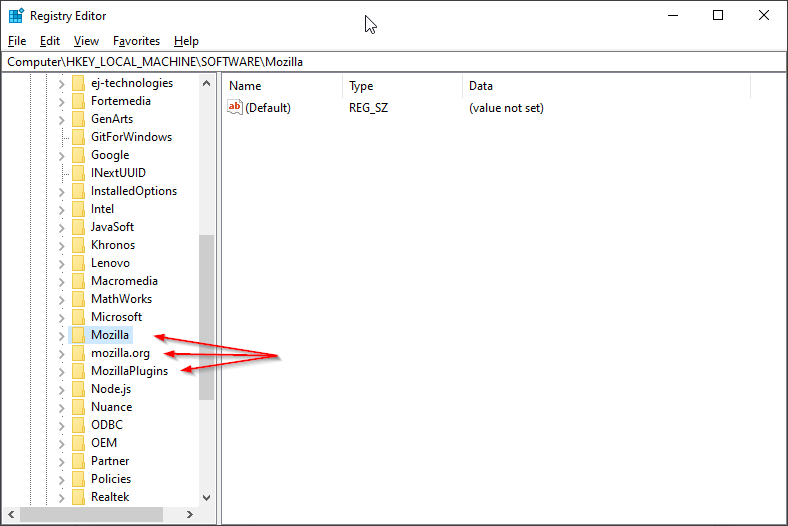The image size is (788, 526).
Task: Select the Lenovo folder icon
Action: point(78,263)
